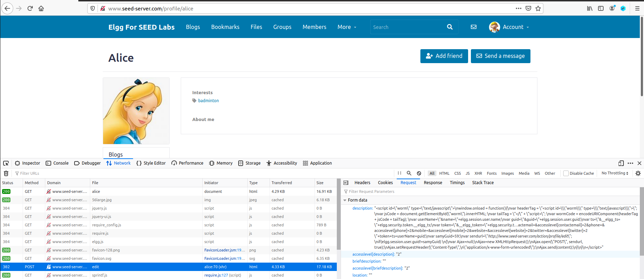Filter network requests by WS

pyautogui.click(x=537, y=173)
